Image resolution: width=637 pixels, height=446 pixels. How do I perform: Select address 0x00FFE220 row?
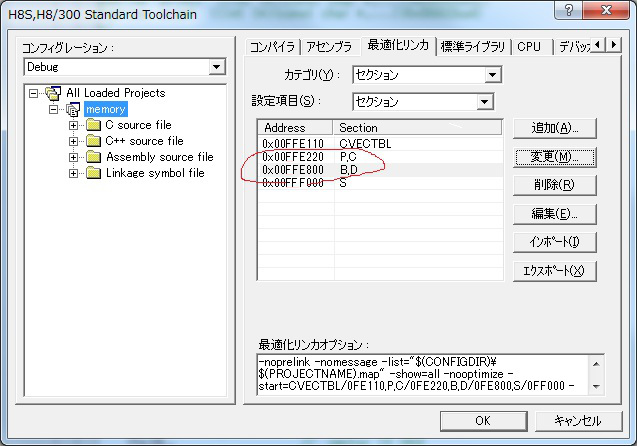[x=380, y=157]
